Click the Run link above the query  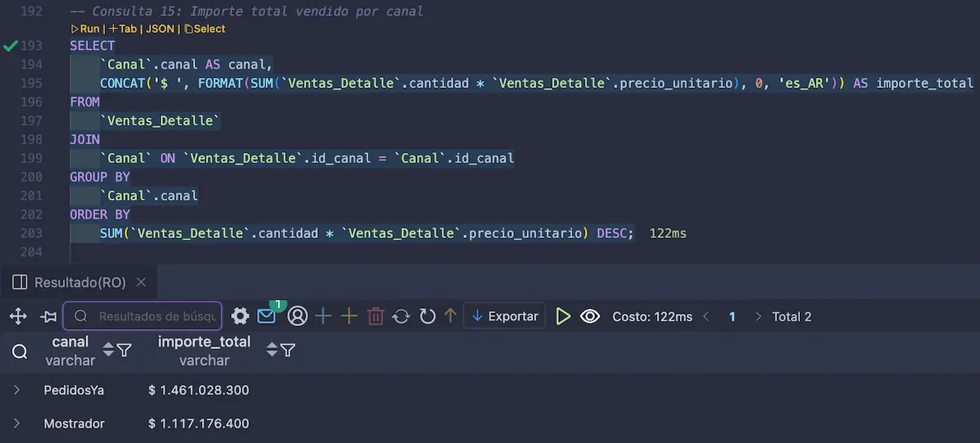click(89, 28)
